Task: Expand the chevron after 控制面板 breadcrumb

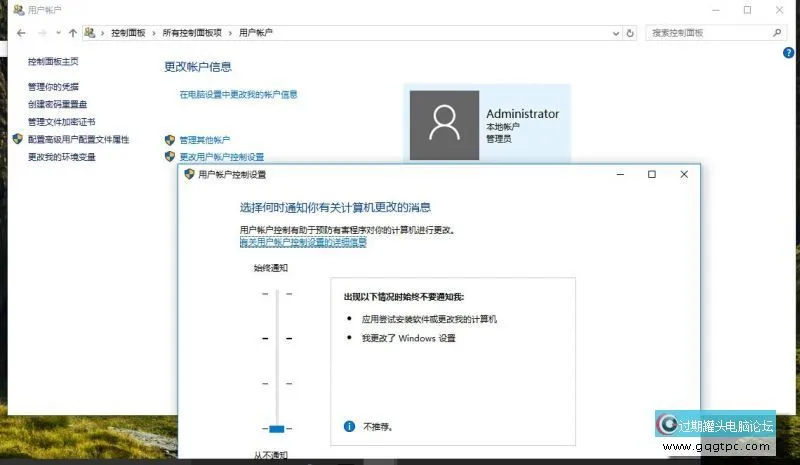Action: click(x=154, y=33)
